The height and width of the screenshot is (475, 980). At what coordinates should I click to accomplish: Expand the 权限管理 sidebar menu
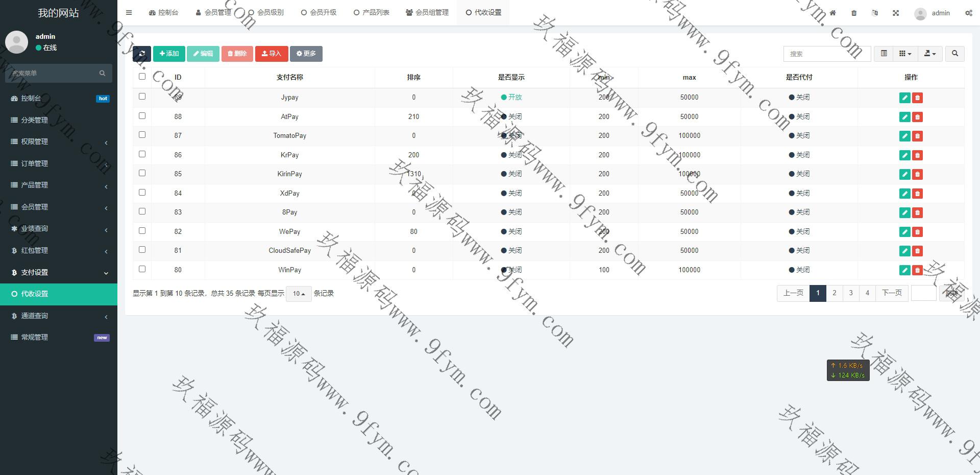tap(59, 141)
